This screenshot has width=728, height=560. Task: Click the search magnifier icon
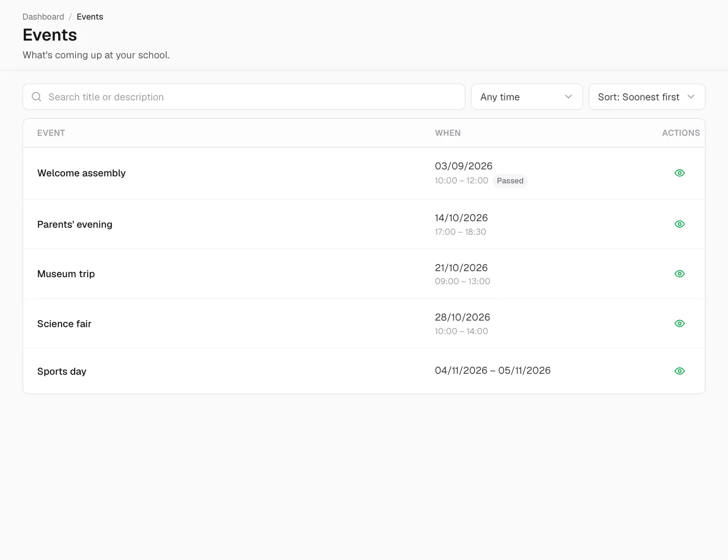36,97
